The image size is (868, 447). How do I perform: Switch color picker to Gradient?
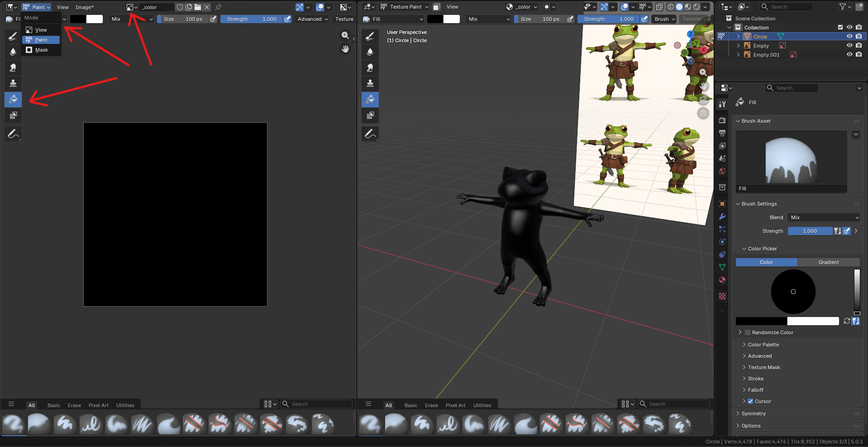pyautogui.click(x=828, y=262)
